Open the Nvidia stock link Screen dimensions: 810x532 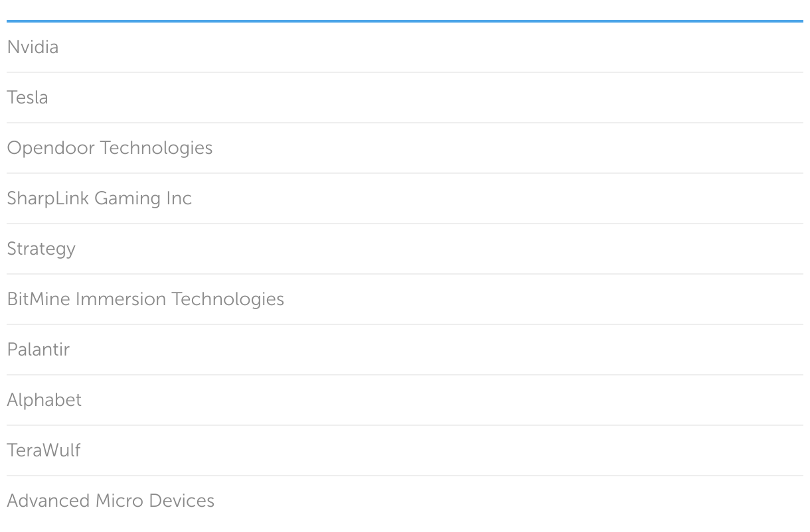(x=33, y=47)
